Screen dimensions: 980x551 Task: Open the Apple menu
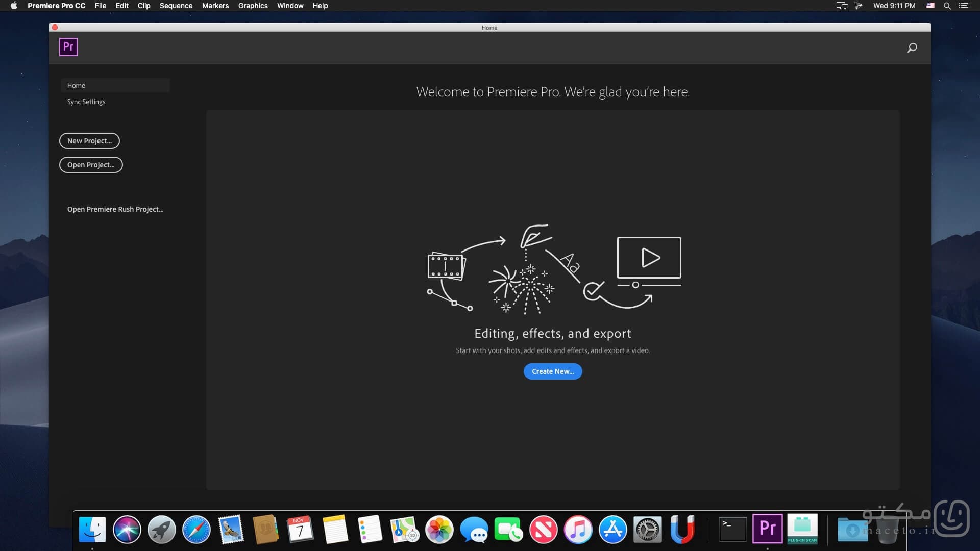coord(14,6)
